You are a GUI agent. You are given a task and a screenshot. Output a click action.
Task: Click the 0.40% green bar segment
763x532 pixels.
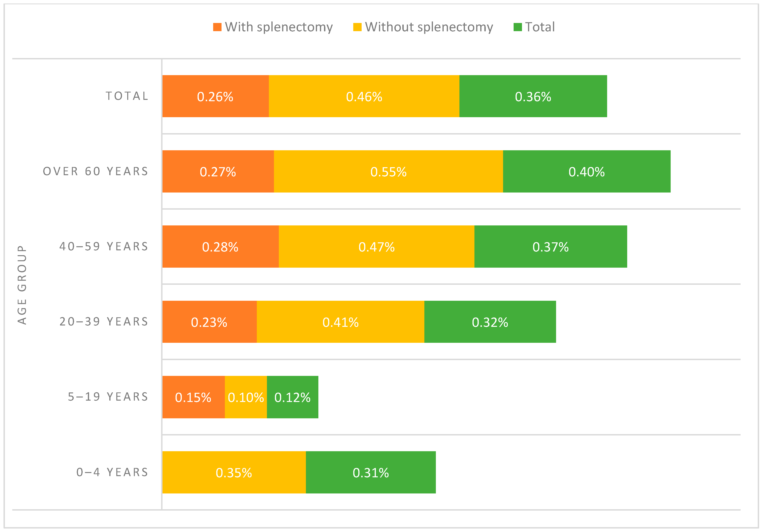(586, 171)
